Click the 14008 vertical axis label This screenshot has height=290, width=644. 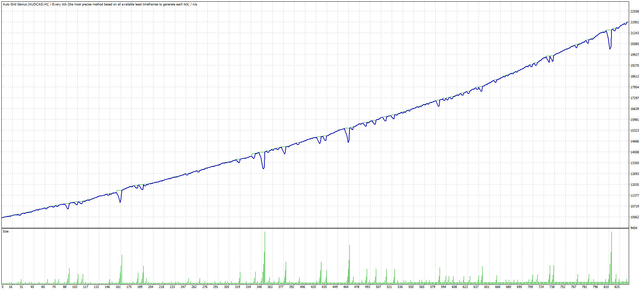coord(635,152)
